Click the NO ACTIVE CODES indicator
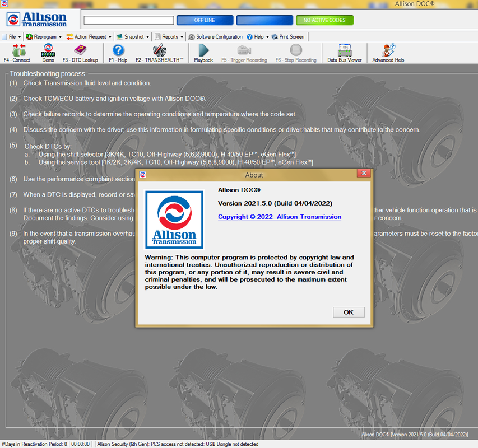Image resolution: width=478 pixels, height=448 pixels. (x=324, y=20)
